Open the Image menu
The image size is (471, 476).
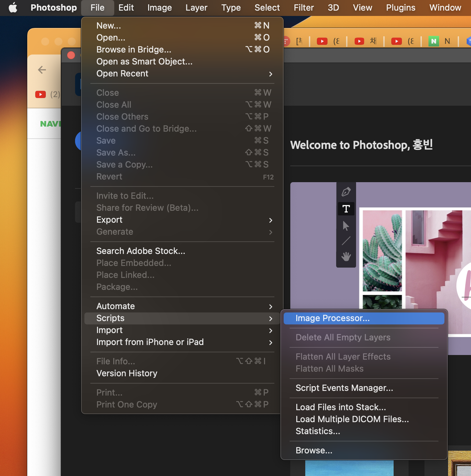click(160, 7)
